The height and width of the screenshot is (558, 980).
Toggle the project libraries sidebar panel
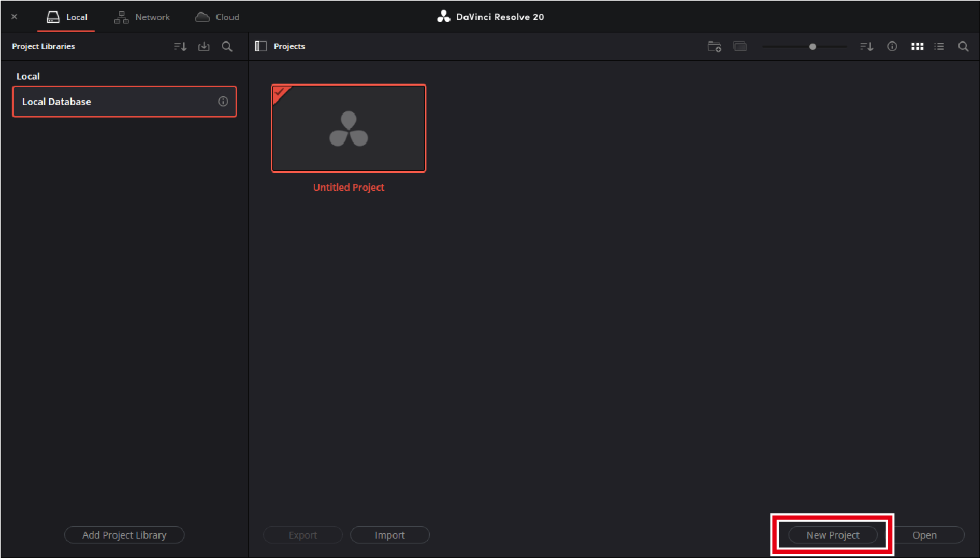point(261,46)
